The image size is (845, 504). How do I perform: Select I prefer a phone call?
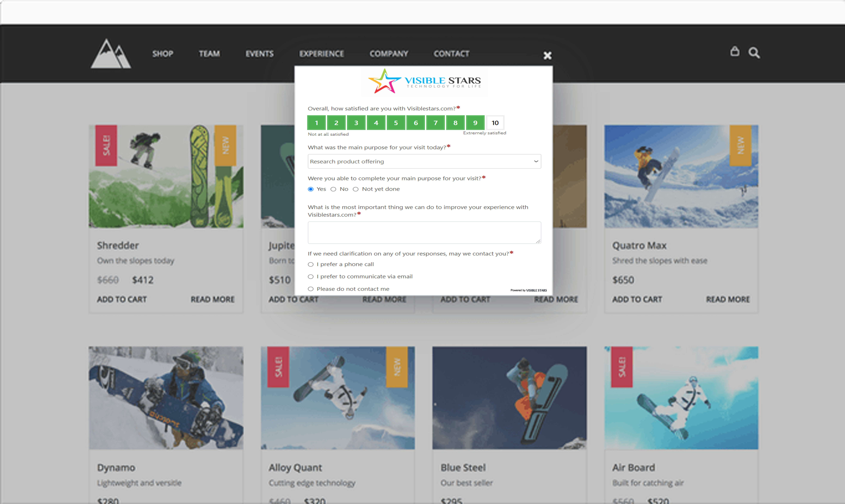click(x=311, y=264)
